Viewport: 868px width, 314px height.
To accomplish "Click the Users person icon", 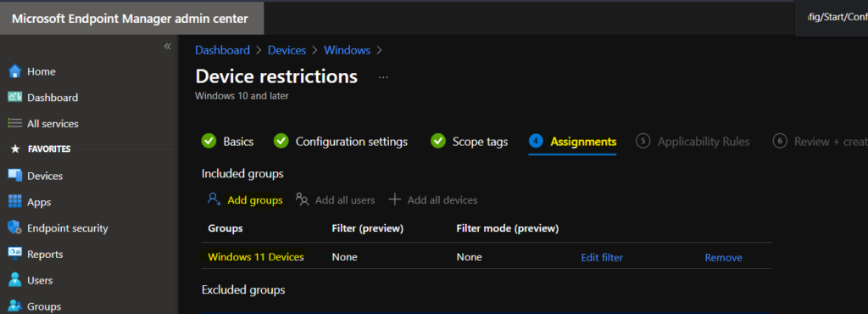I will click(x=15, y=280).
